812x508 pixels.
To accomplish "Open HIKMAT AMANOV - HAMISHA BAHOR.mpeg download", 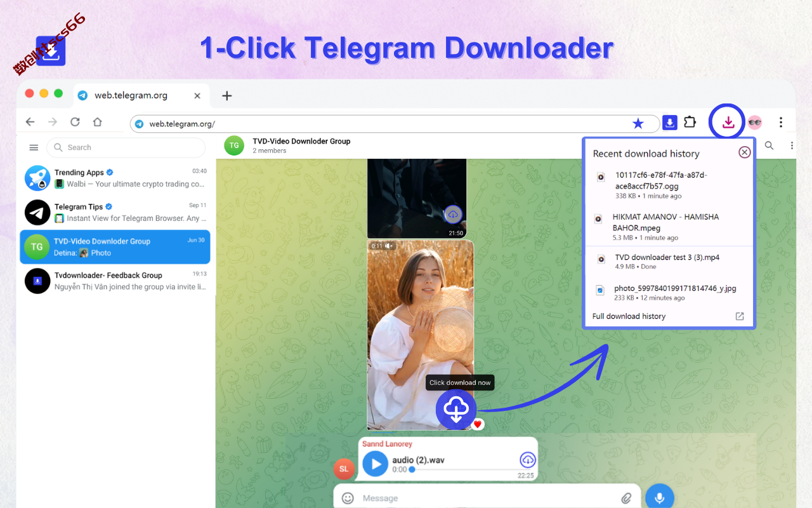I will [669, 227].
